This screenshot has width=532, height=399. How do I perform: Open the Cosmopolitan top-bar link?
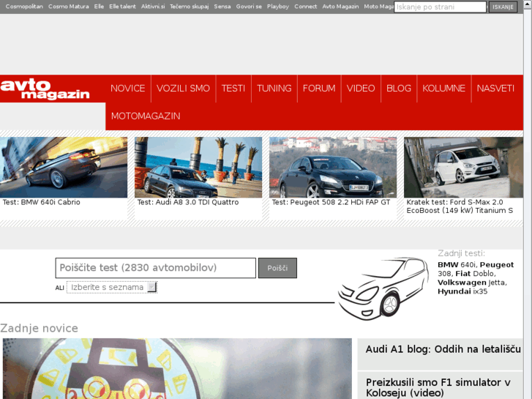pyautogui.click(x=24, y=7)
